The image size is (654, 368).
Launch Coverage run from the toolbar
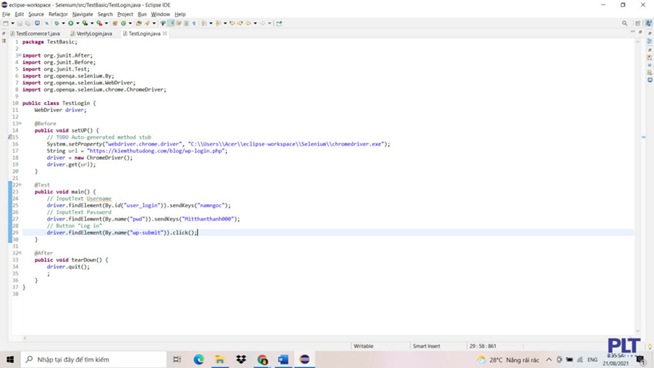[x=85, y=23]
